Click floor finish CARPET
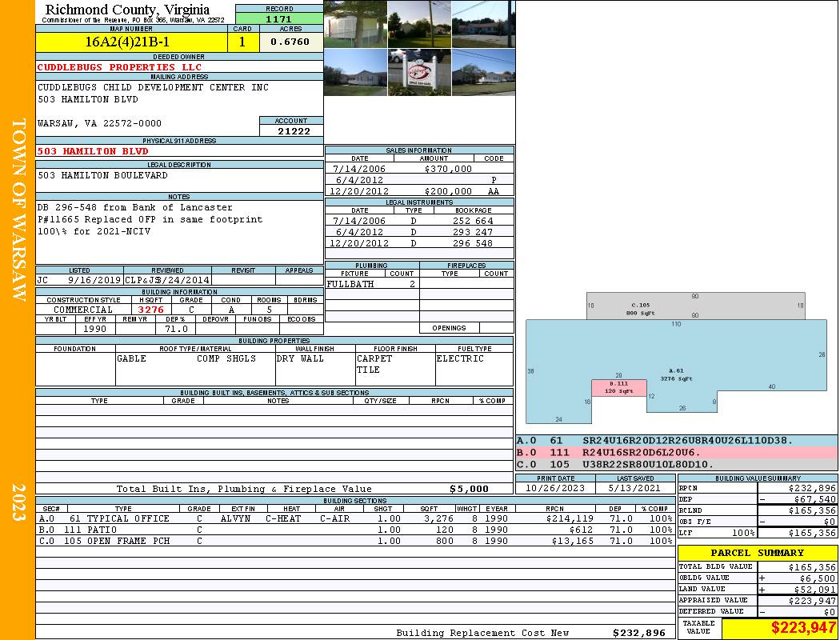This screenshot has width=840, height=640. pyautogui.click(x=374, y=358)
